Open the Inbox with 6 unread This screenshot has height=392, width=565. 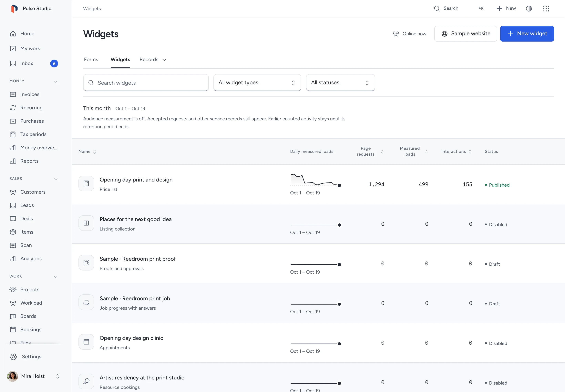(34, 63)
